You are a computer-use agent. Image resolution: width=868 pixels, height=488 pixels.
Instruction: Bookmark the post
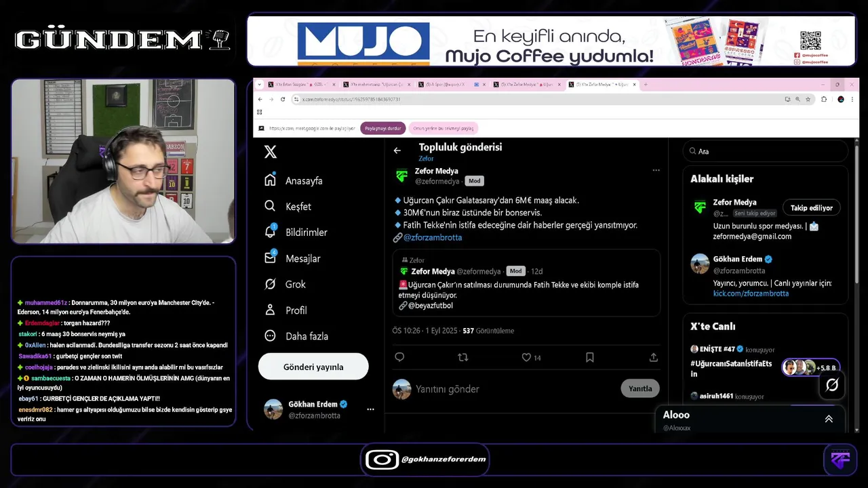590,357
